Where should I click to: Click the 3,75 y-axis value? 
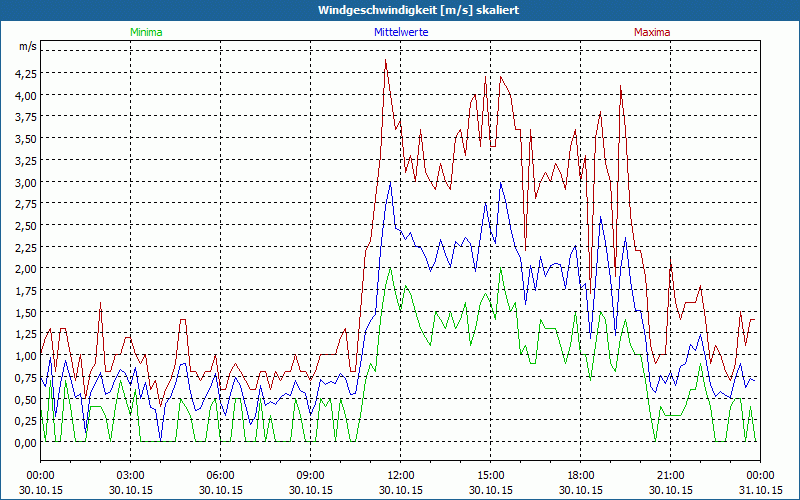pyautogui.click(x=26, y=117)
